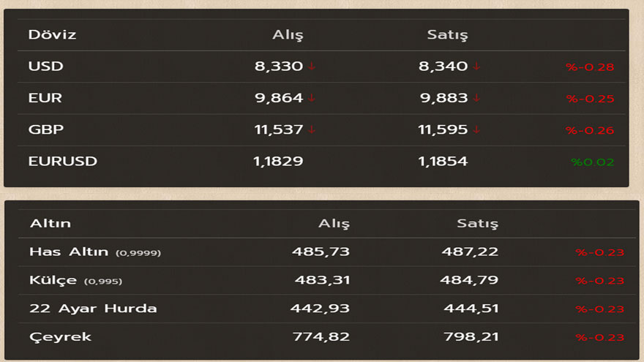Click the down arrow next to EUR 9,883
Screen dimensions: 644x362
(x=476, y=98)
